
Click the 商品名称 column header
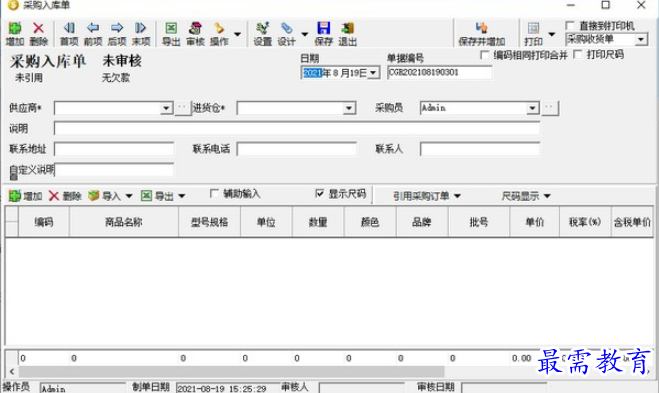[x=124, y=222]
